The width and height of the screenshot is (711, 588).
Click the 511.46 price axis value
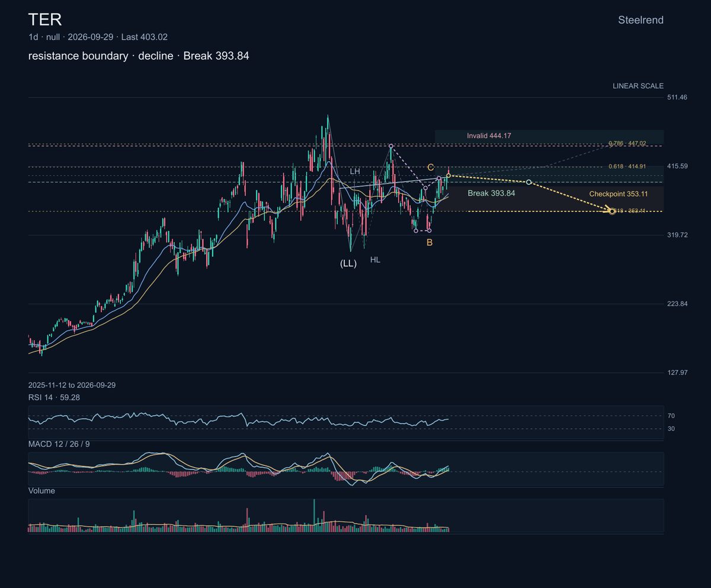(x=678, y=97)
